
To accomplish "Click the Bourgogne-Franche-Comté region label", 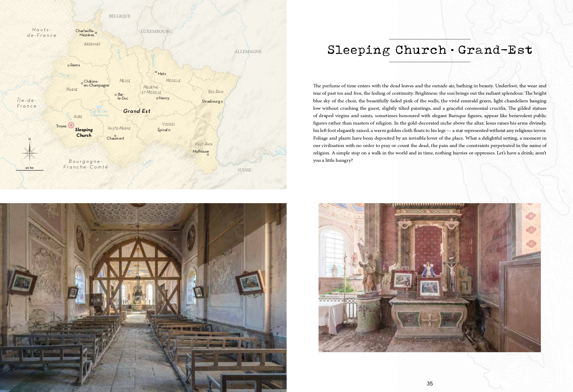I will pos(86,164).
